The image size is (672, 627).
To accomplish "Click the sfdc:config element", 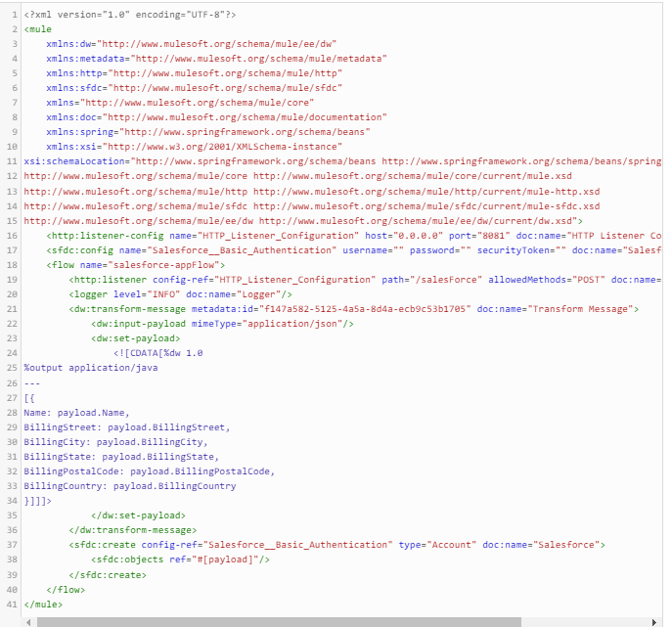I will click(x=353, y=249).
